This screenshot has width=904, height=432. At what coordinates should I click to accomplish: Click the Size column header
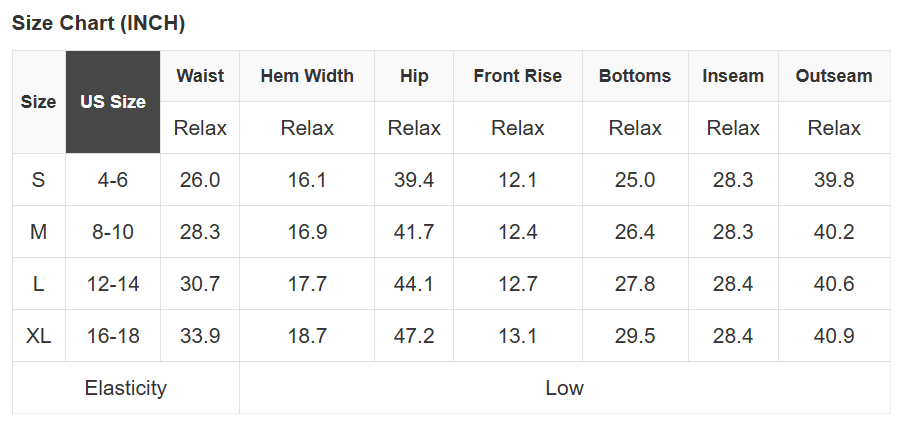[39, 102]
